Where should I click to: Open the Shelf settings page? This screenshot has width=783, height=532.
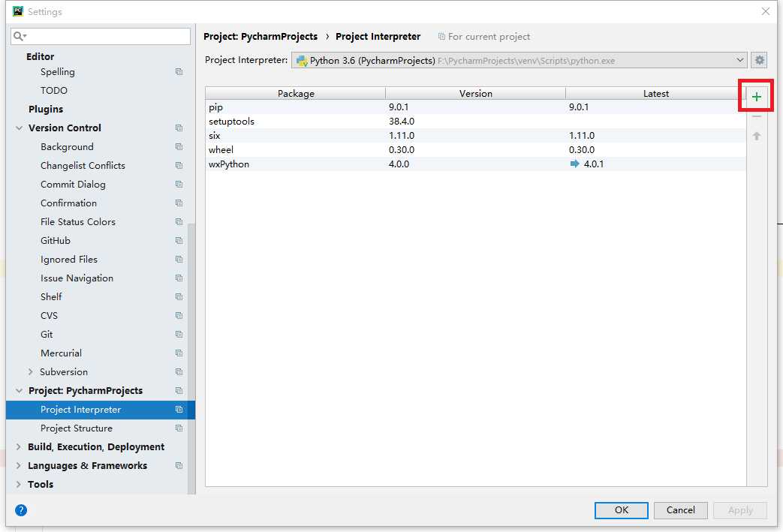point(51,297)
